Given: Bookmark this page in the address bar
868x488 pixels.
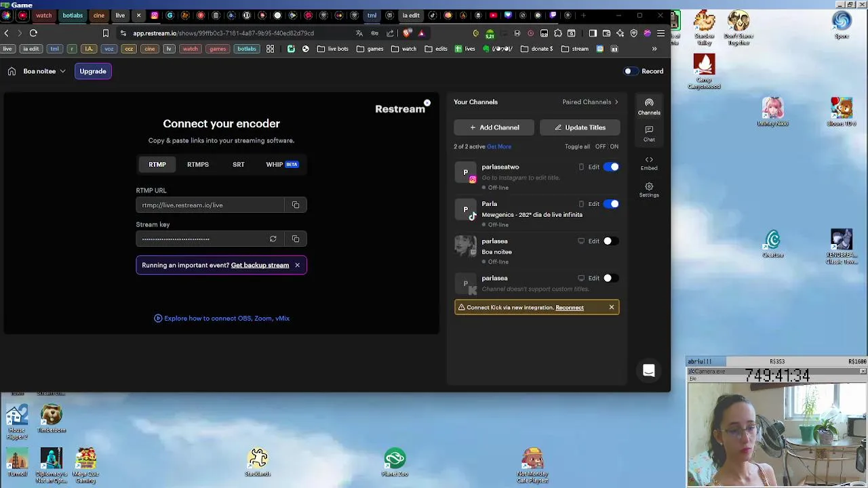Looking at the screenshot, I should pyautogui.click(x=106, y=33).
